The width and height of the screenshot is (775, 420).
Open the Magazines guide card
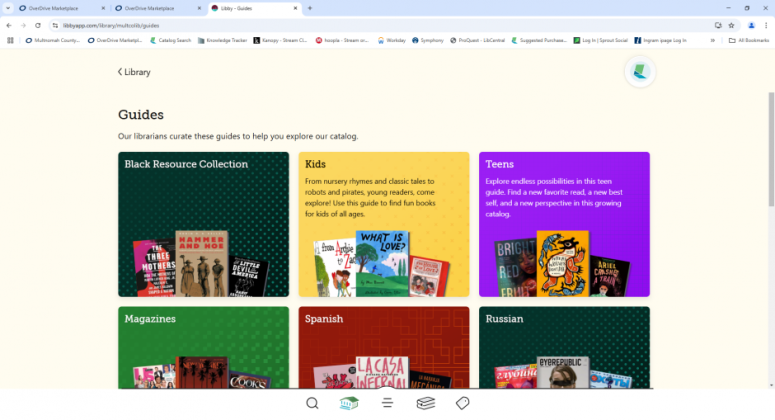click(203, 347)
